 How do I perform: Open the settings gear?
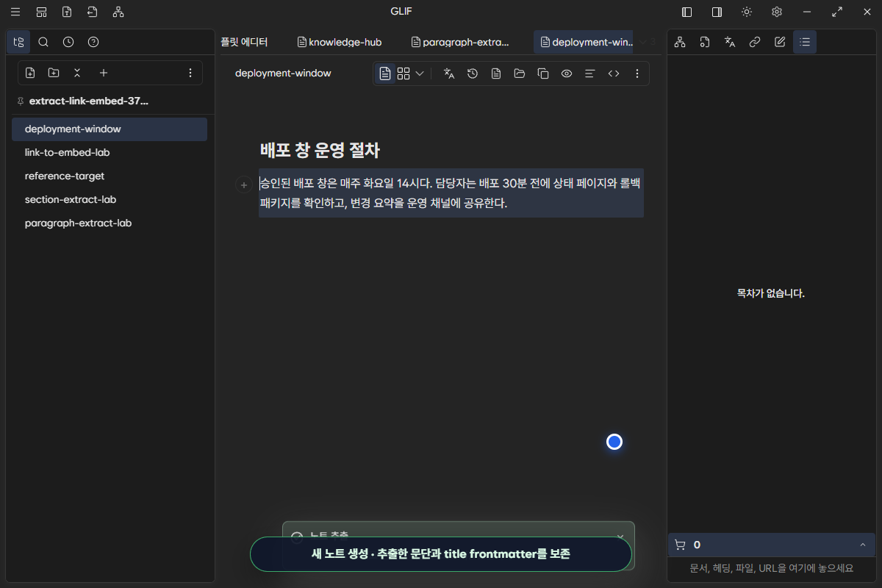[777, 12]
